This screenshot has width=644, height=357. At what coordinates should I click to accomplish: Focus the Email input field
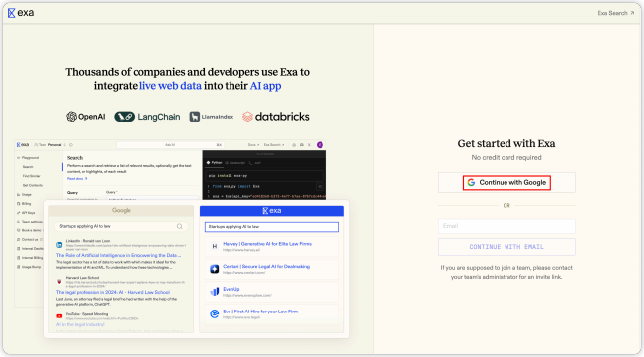[x=506, y=226]
